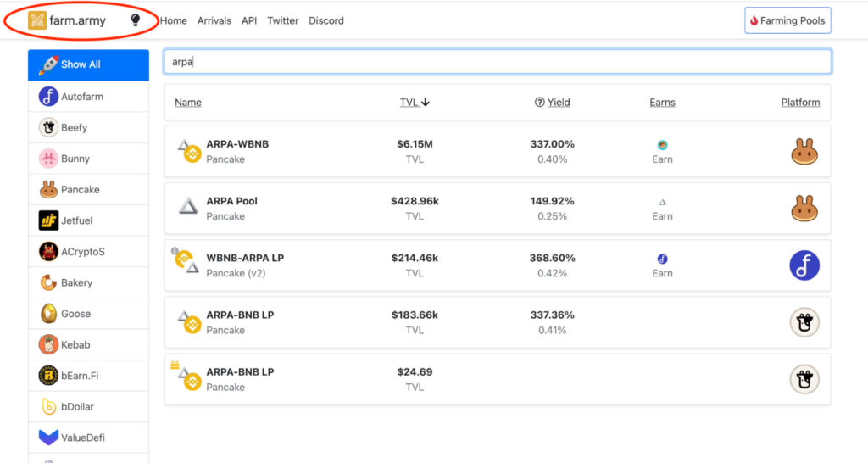
Task: Click the Autofarm Earn icon in WBNB-ARPA row
Action: tap(662, 259)
